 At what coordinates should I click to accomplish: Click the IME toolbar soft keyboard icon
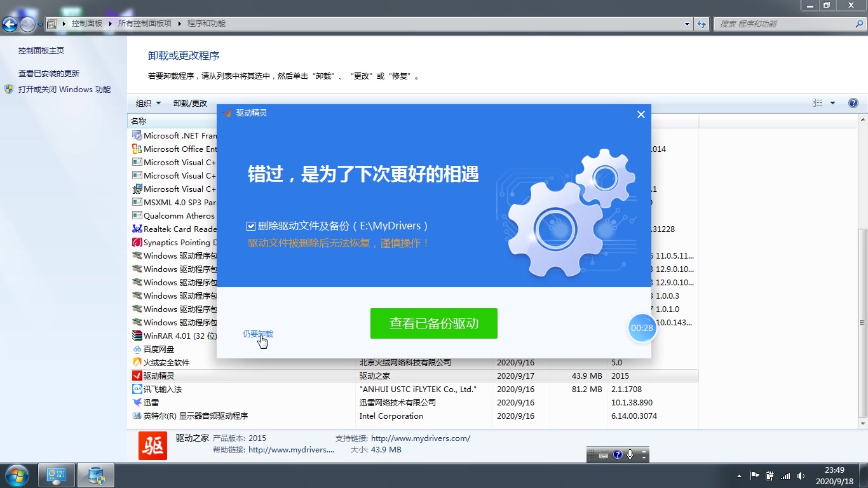tap(604, 454)
